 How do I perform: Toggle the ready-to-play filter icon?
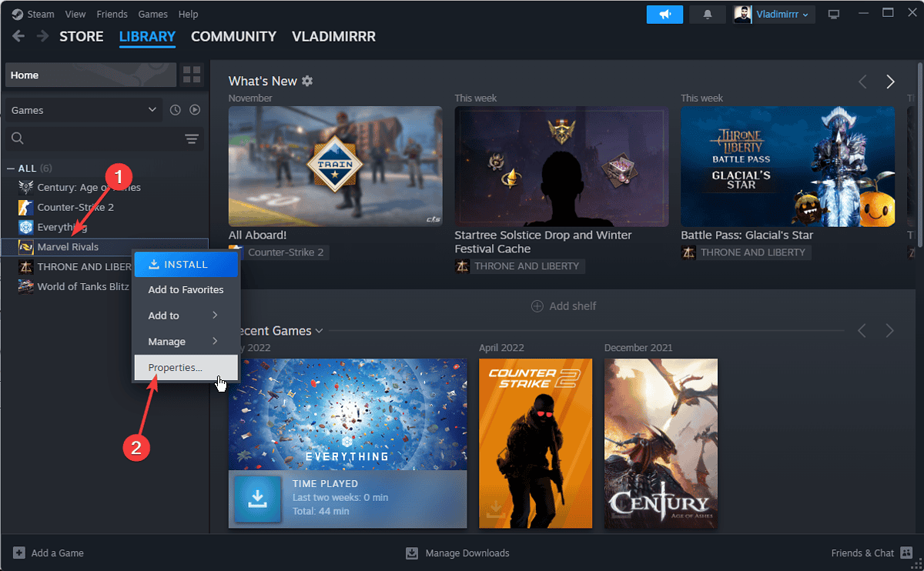[195, 110]
